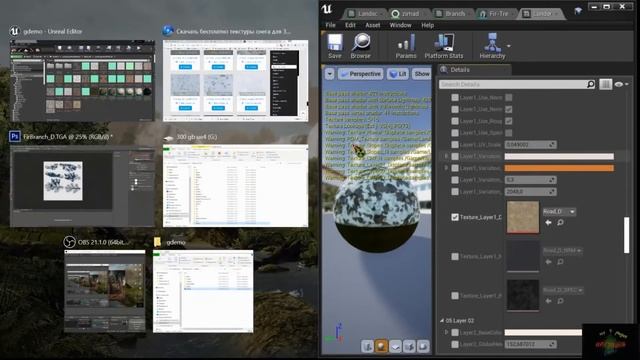Screen dimensions: 640x360
Task: Open Platform Stats from the toolbar
Action: click(444, 42)
